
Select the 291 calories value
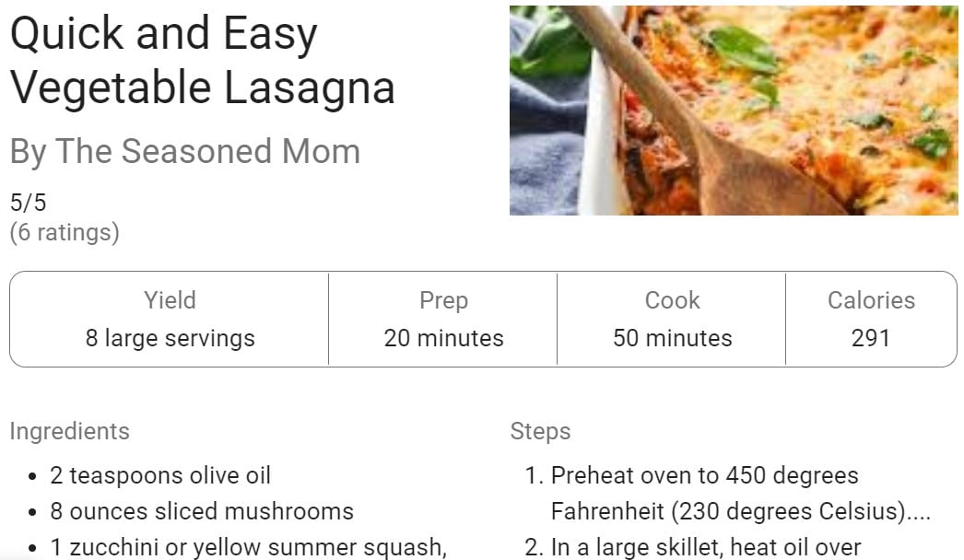(871, 338)
